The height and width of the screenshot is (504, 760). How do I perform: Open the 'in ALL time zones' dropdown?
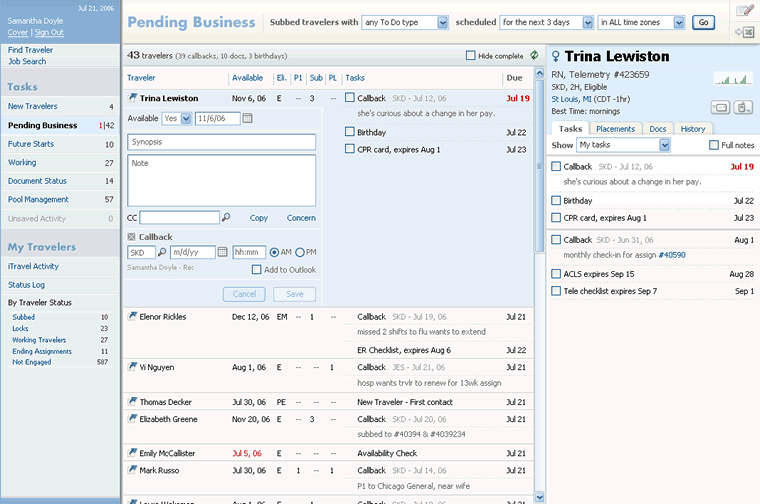(x=641, y=22)
